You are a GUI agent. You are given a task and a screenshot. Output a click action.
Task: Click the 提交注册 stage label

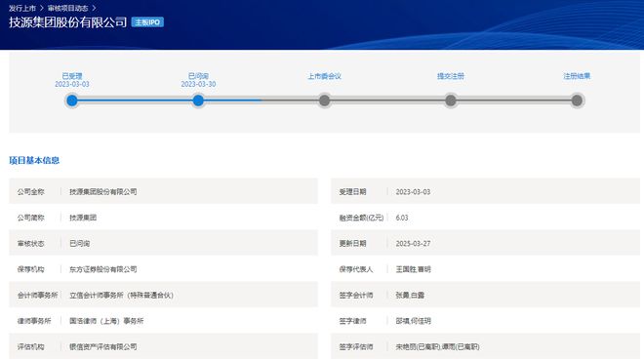451,76
